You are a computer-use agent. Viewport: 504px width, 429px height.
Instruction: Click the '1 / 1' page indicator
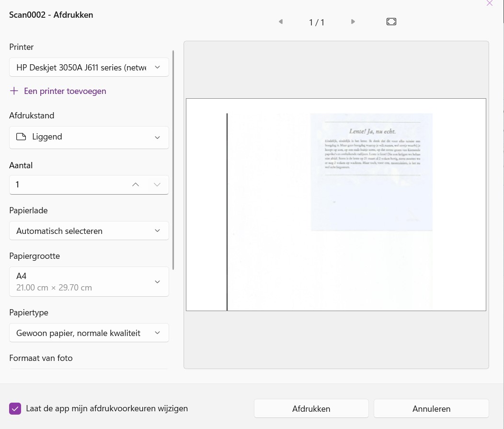pyautogui.click(x=317, y=23)
